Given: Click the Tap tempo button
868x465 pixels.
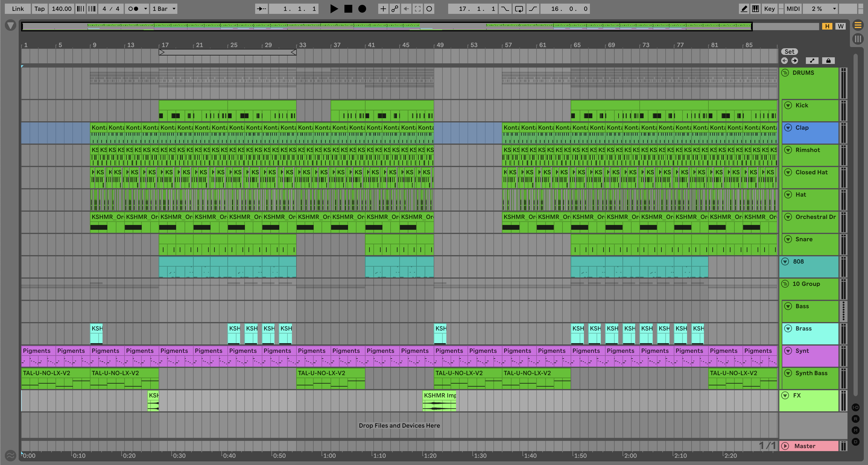Looking at the screenshot, I should pyautogui.click(x=40, y=9).
